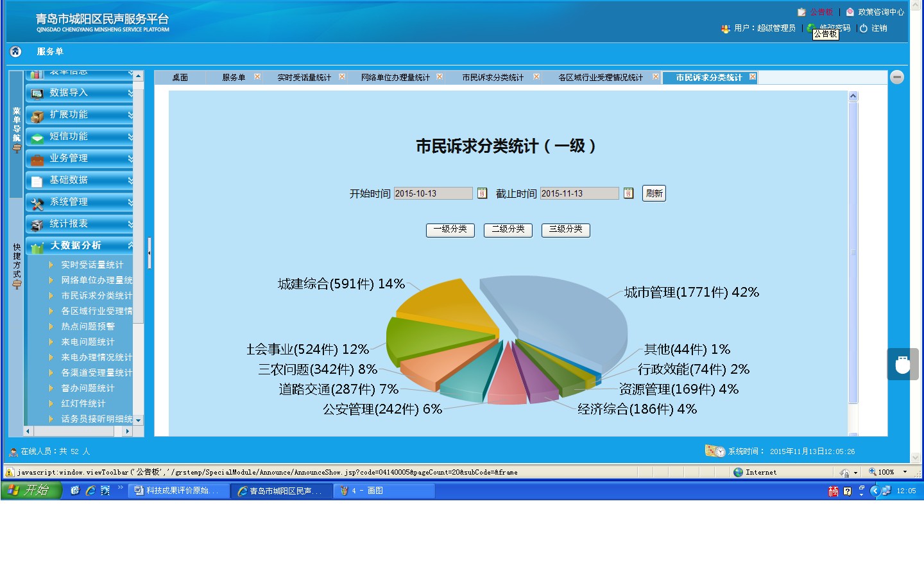Open the calendar picker beside 截止时间
Image resolution: width=924 pixels, height=578 pixels.
pyautogui.click(x=628, y=193)
